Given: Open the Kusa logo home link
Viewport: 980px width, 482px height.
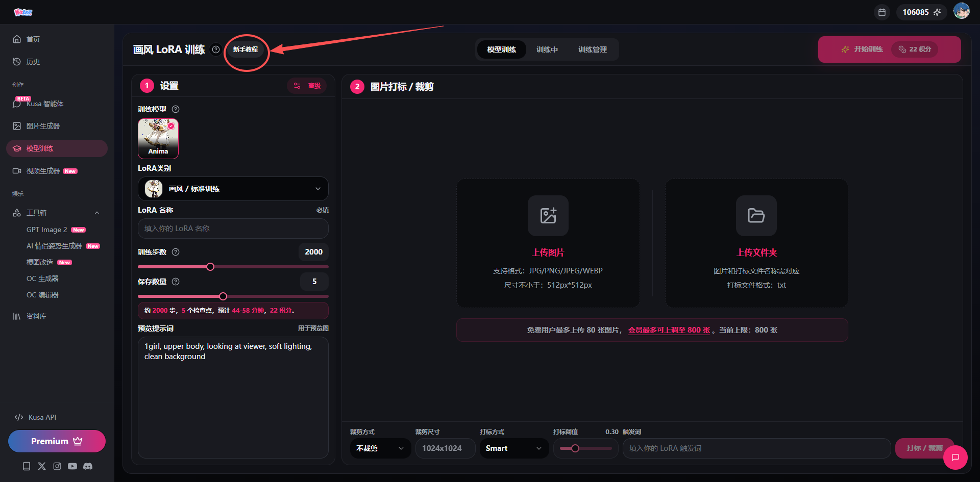Looking at the screenshot, I should pos(23,12).
